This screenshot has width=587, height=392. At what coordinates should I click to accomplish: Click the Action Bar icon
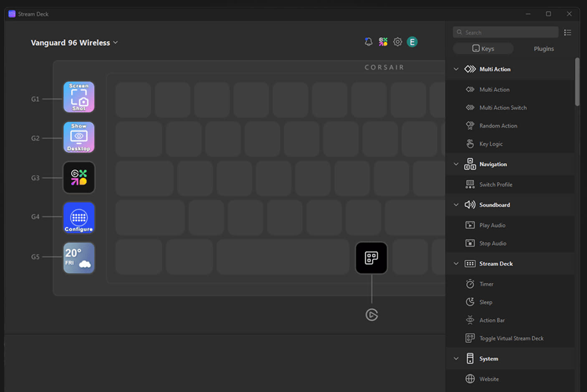coord(470,320)
